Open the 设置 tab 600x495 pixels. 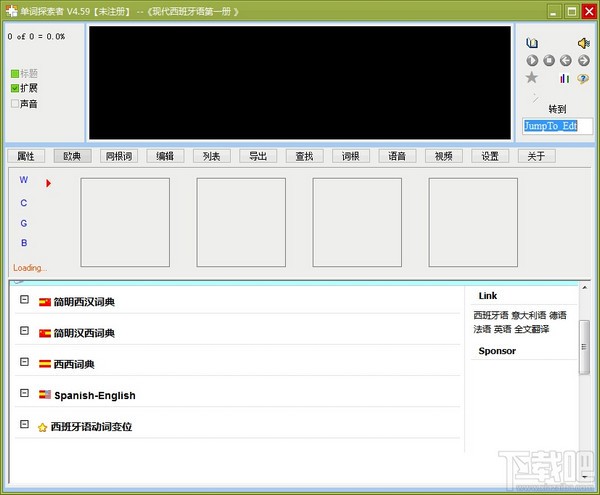point(489,156)
